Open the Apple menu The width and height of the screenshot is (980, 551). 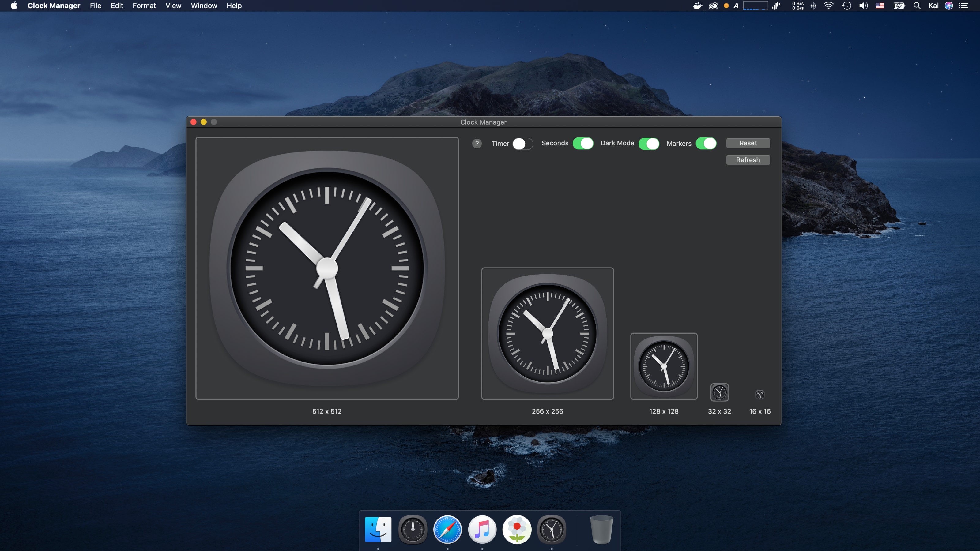click(14, 6)
